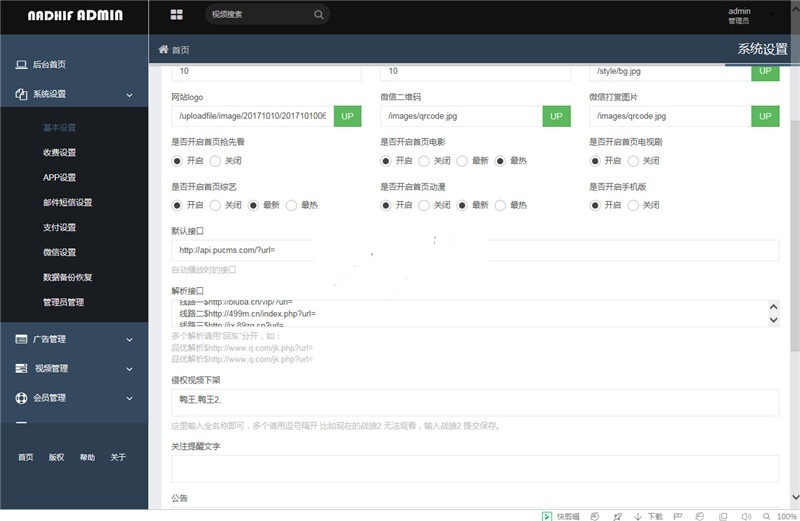800x521 pixels.
Task: Click the 广告管理 icon in sidebar
Action: point(22,339)
